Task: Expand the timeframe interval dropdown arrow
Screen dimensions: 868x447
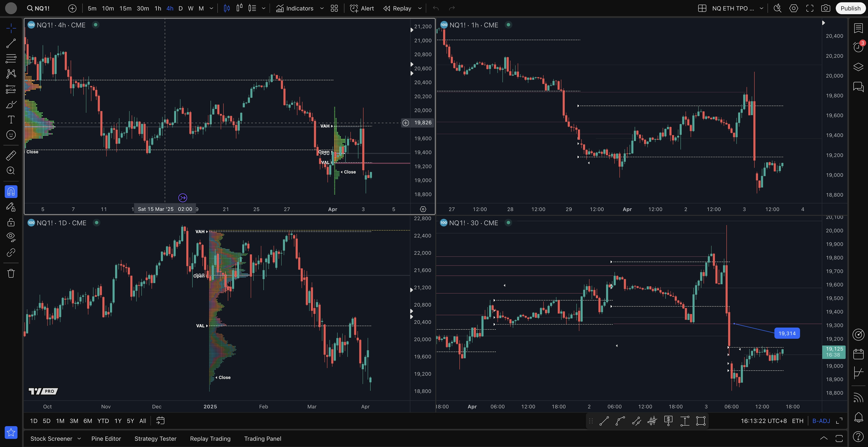Action: click(211, 8)
